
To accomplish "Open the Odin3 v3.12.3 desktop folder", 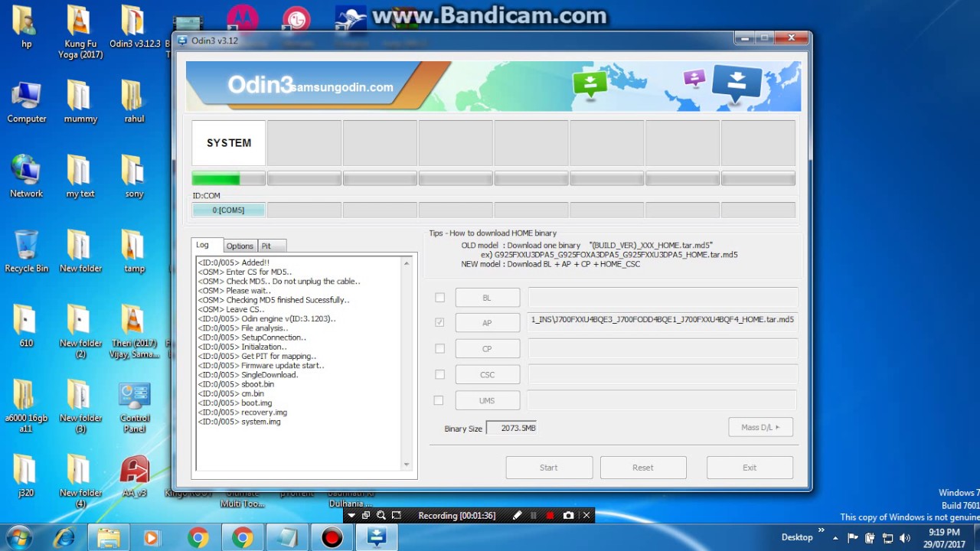I will 135,27.
